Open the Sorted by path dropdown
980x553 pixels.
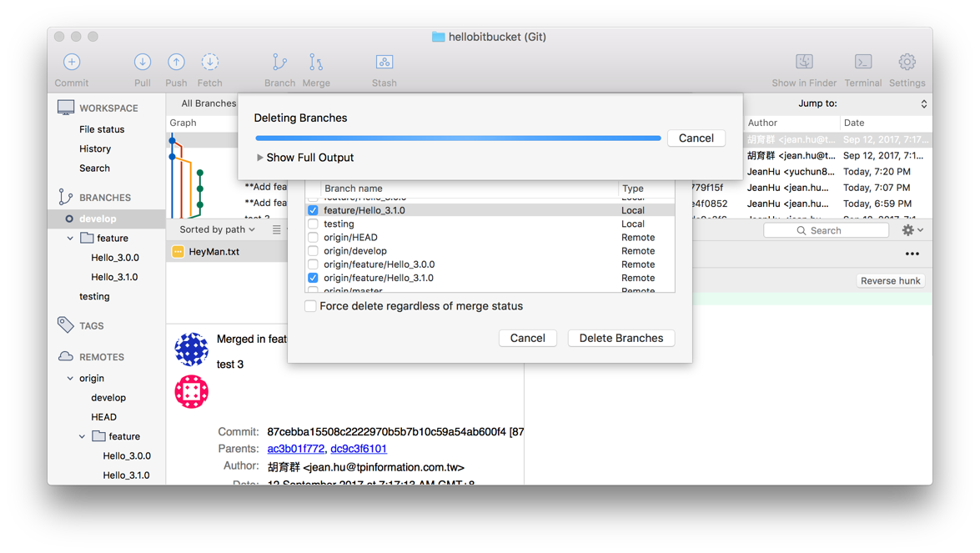[217, 229]
